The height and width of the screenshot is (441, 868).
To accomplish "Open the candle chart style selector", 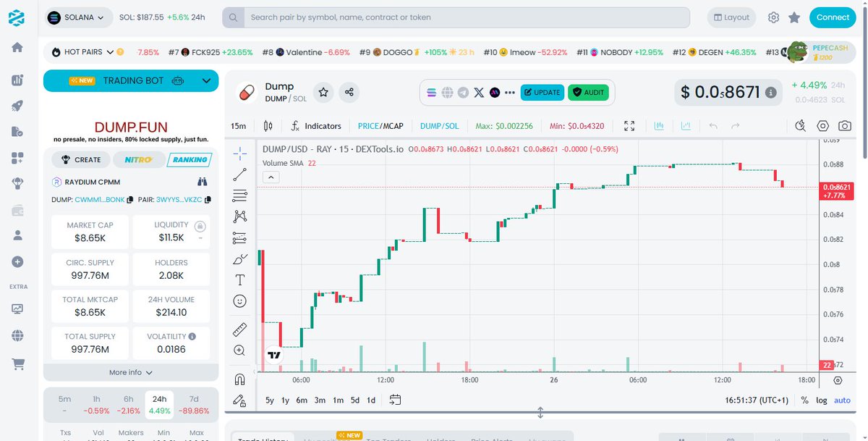I will coord(268,126).
